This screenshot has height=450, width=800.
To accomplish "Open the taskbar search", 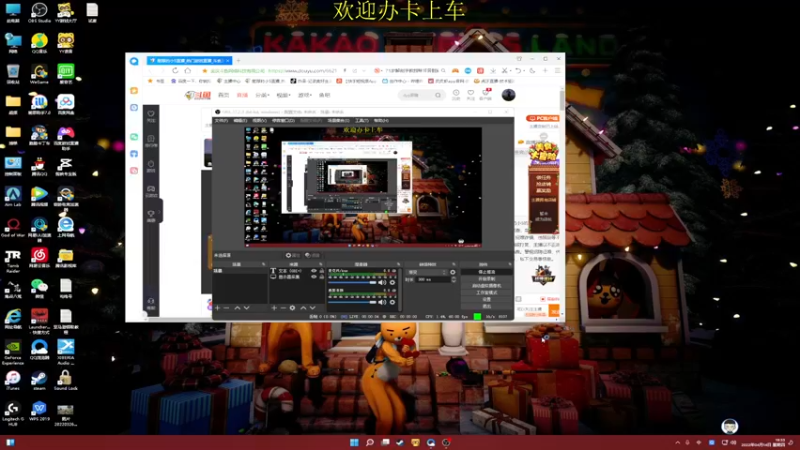I will click(370, 442).
